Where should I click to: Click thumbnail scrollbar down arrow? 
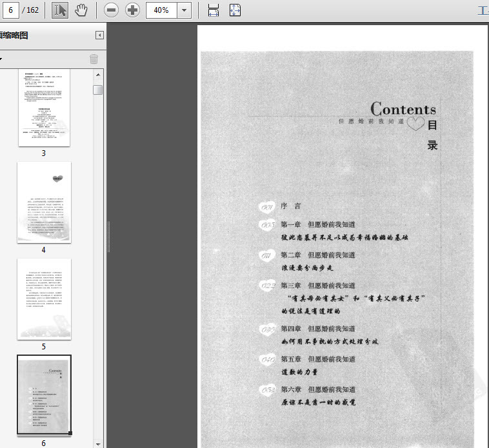pos(98,444)
